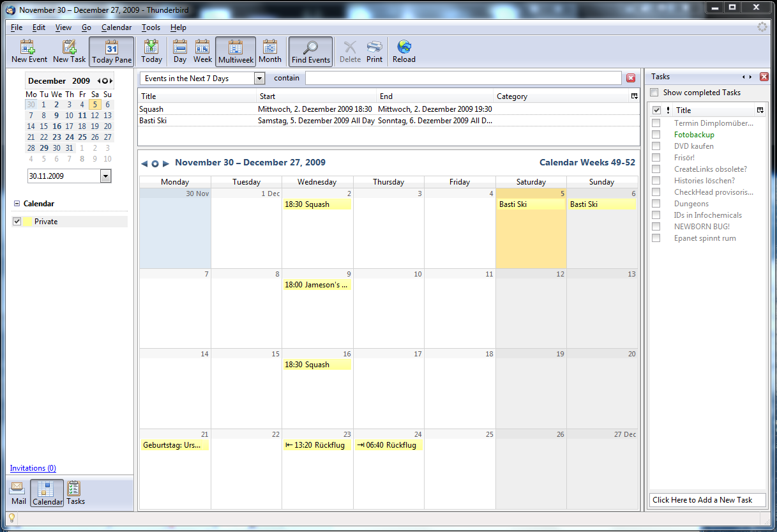Image resolution: width=777 pixels, height=532 pixels.
Task: Go to Today via toolbar icon
Action: pyautogui.click(x=151, y=51)
